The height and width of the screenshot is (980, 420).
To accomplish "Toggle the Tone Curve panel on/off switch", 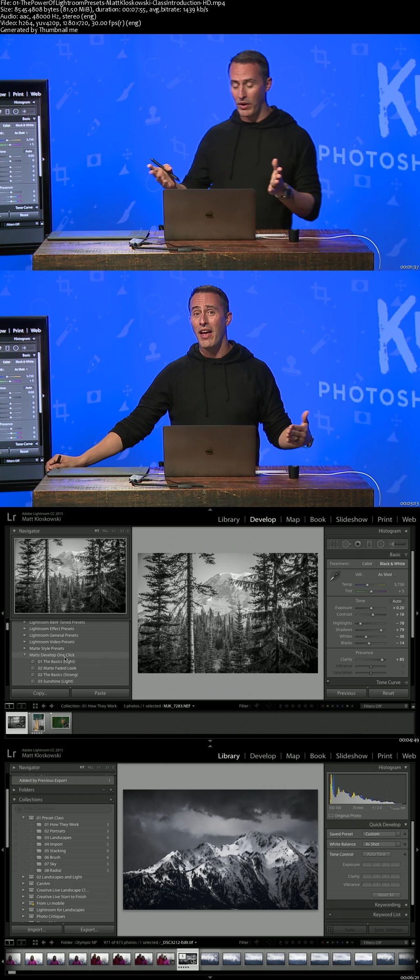I will click(x=328, y=682).
